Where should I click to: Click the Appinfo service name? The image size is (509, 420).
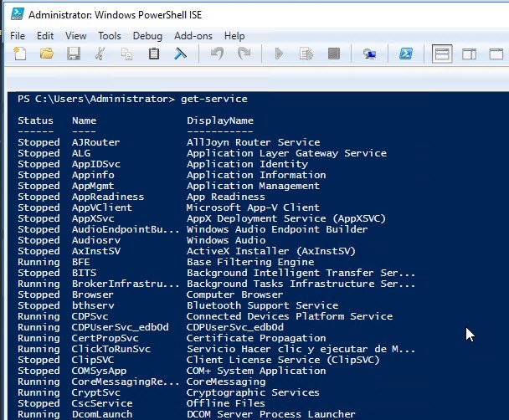pyautogui.click(x=93, y=175)
